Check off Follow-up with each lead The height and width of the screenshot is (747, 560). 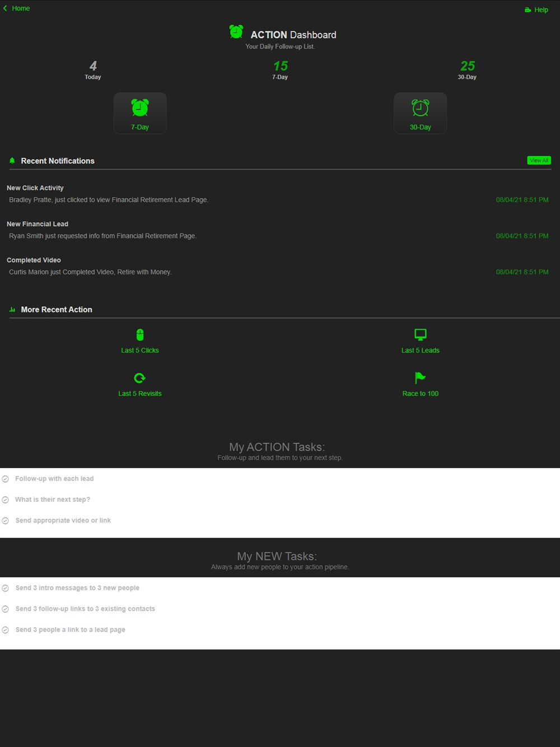tap(6, 479)
